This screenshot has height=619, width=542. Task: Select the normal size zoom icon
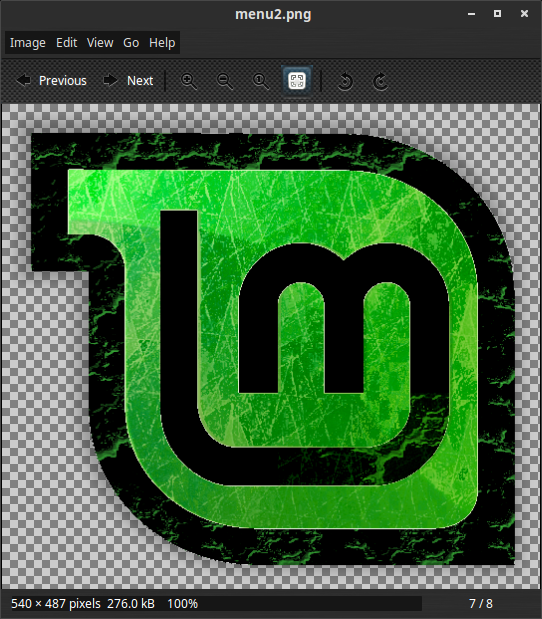click(261, 81)
